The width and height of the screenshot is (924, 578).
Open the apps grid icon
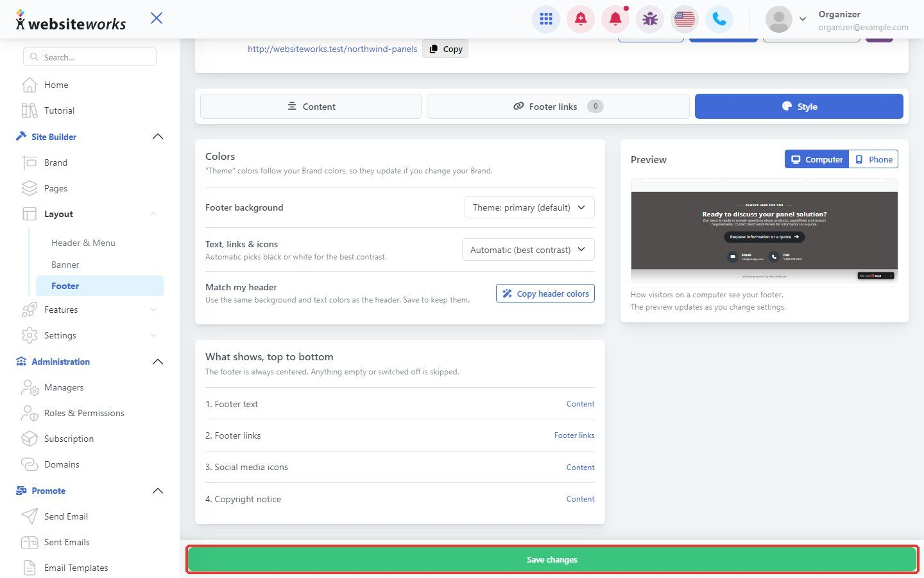pos(546,19)
